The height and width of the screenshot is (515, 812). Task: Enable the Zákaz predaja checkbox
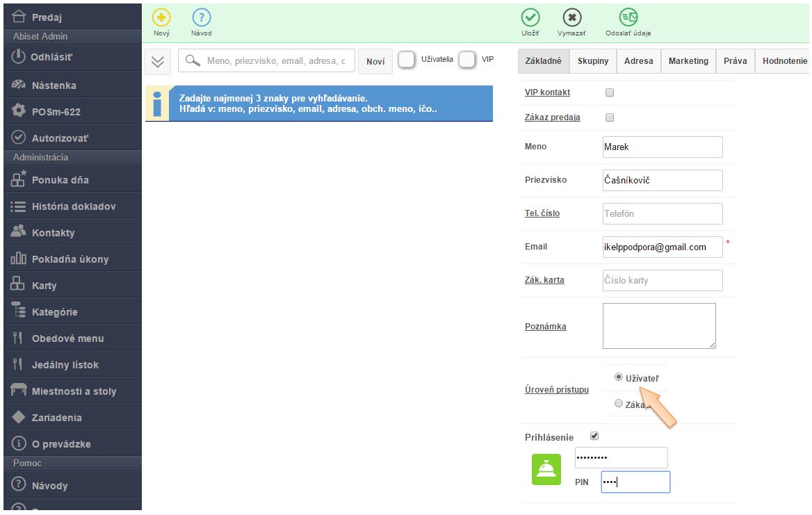tap(610, 117)
